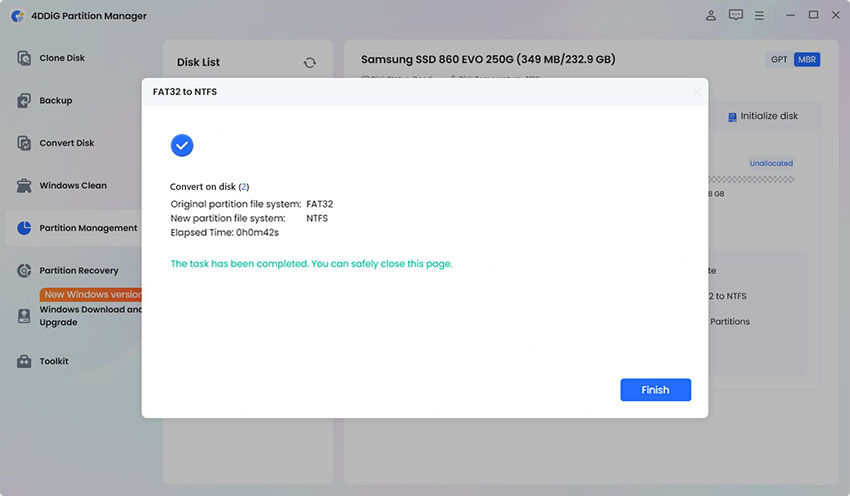This screenshot has height=496, width=850.
Task: Click Initialize disk button
Action: click(763, 116)
